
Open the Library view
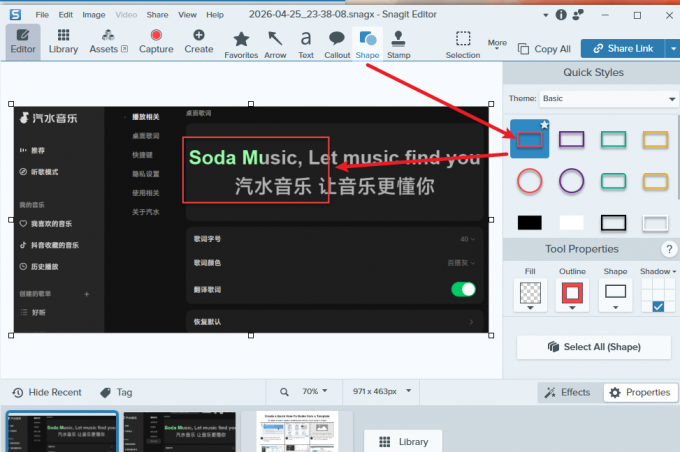[63, 42]
